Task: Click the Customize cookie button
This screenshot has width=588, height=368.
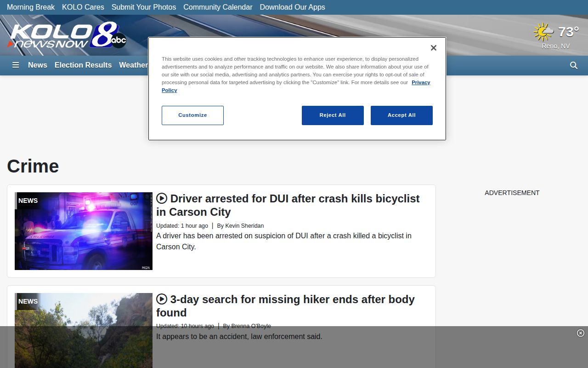Action: pos(192,115)
